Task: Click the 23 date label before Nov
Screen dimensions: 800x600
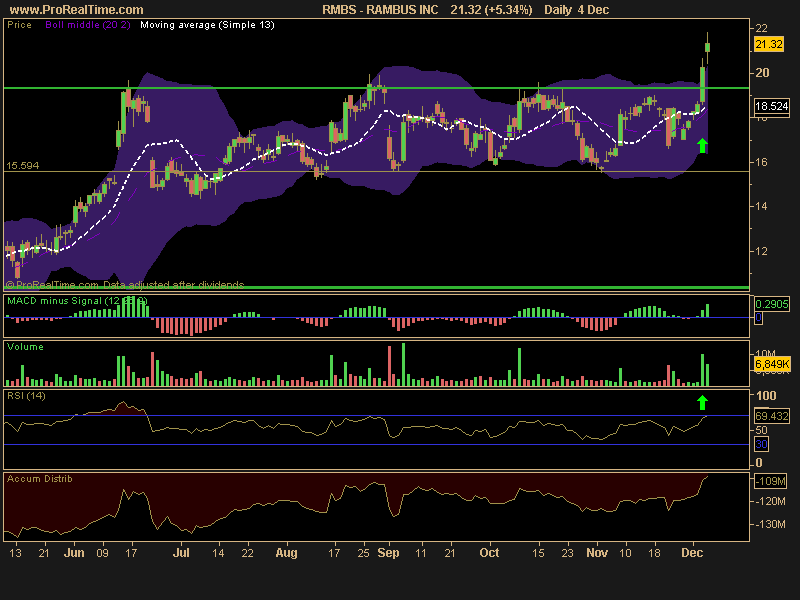Action: (x=567, y=553)
